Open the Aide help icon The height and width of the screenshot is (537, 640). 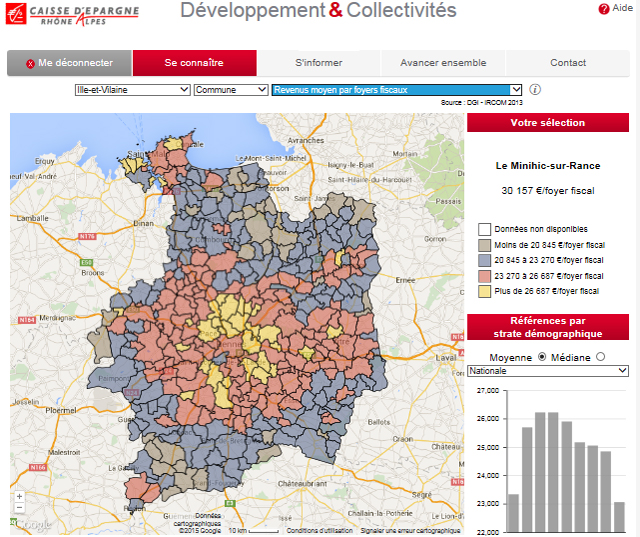point(604,8)
